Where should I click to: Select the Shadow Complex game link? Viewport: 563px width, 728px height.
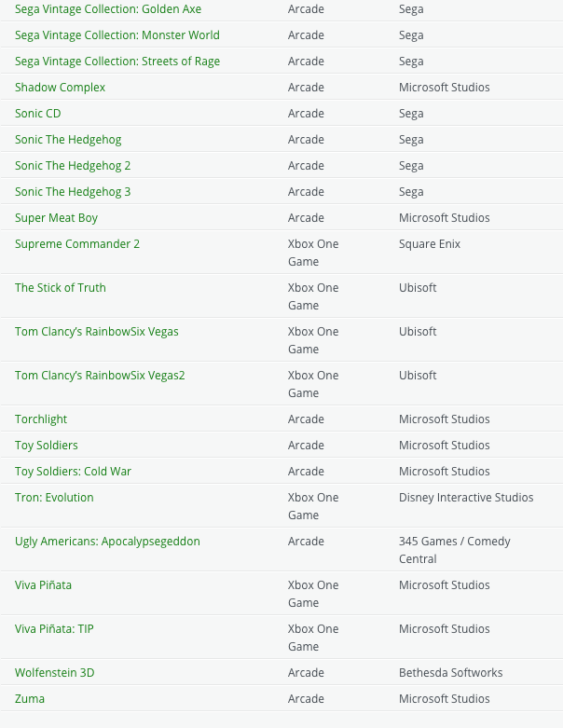click(x=60, y=88)
